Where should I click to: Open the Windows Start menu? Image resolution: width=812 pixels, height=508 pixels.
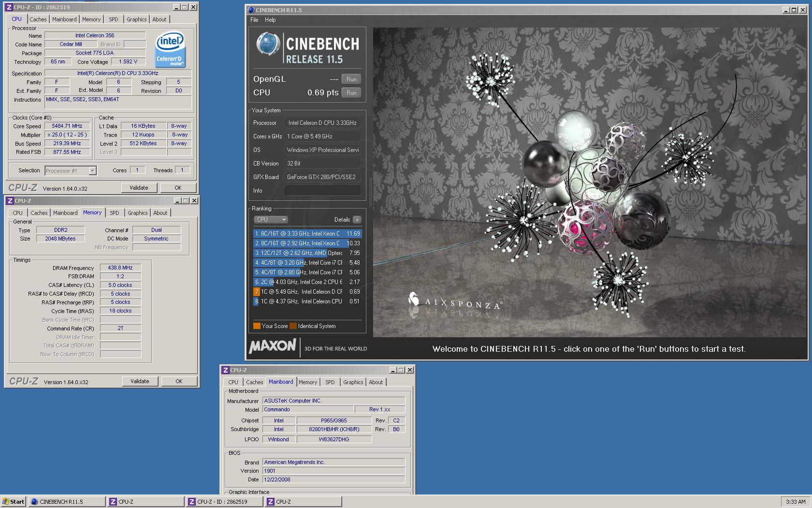(x=14, y=502)
